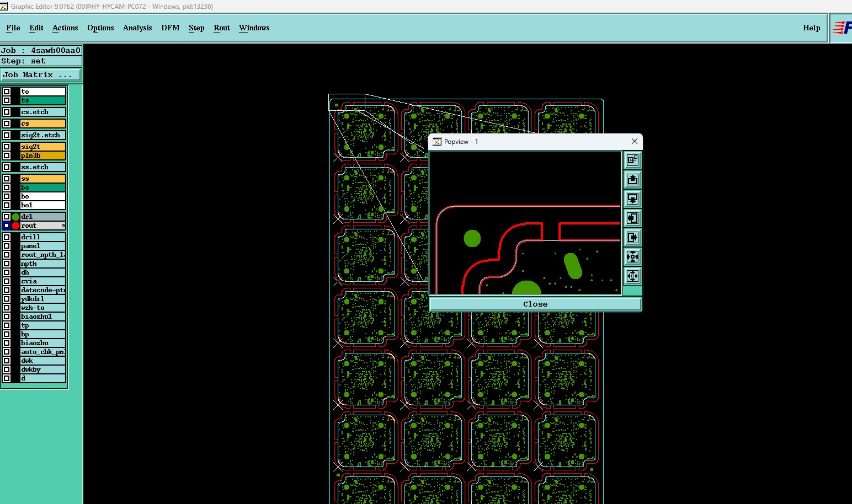Click the red color dot of rout layer
Image resolution: width=852 pixels, height=504 pixels.
15,226
